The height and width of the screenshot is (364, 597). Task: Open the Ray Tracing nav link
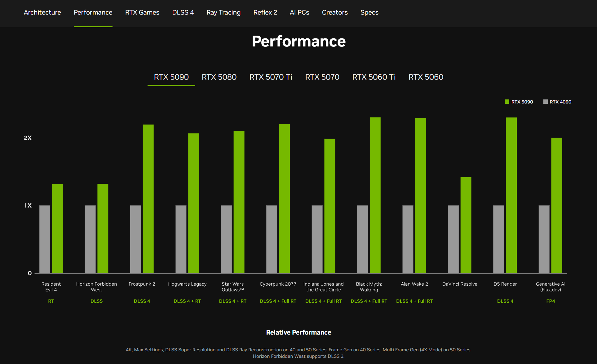click(x=223, y=12)
